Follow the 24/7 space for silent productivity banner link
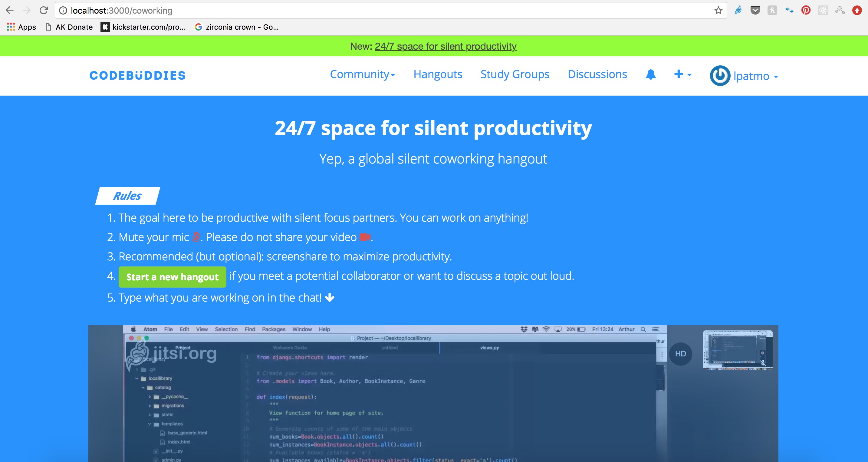868x462 pixels. pyautogui.click(x=445, y=46)
